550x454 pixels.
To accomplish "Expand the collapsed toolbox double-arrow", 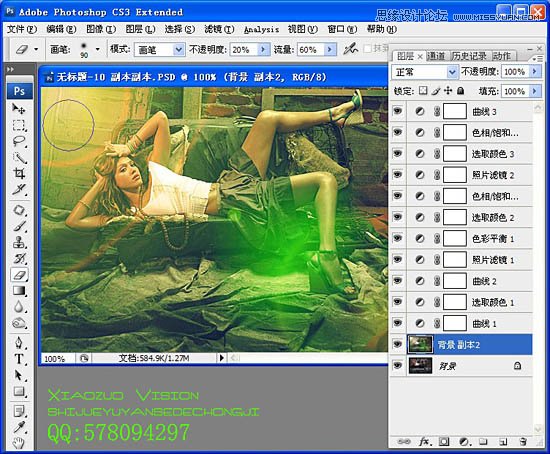I will click(x=11, y=69).
